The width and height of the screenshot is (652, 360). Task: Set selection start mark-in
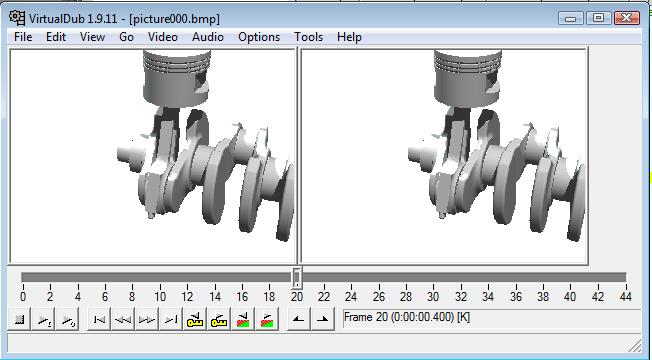pyautogui.click(x=299, y=320)
